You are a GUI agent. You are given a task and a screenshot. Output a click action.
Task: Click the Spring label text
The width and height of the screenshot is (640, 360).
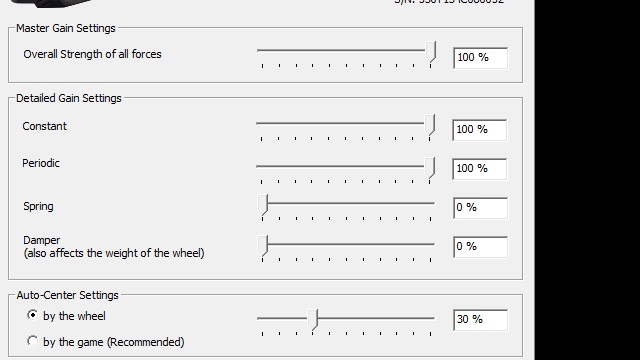(38, 207)
